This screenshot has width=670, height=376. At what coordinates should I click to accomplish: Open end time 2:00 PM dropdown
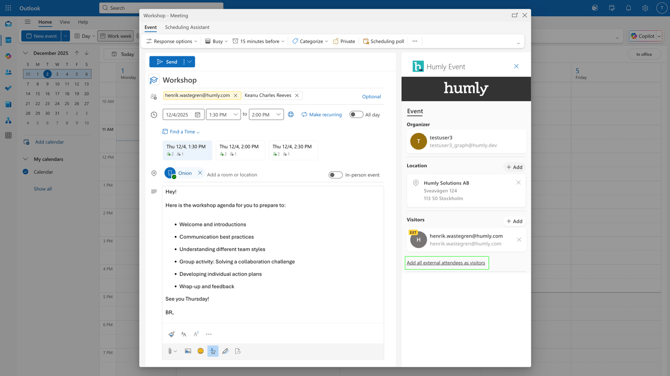[266, 115]
